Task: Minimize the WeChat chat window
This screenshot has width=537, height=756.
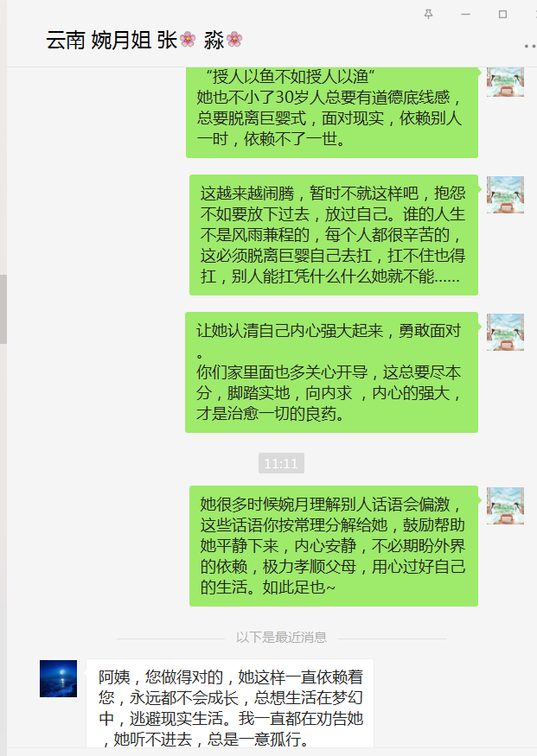Action: point(465,15)
